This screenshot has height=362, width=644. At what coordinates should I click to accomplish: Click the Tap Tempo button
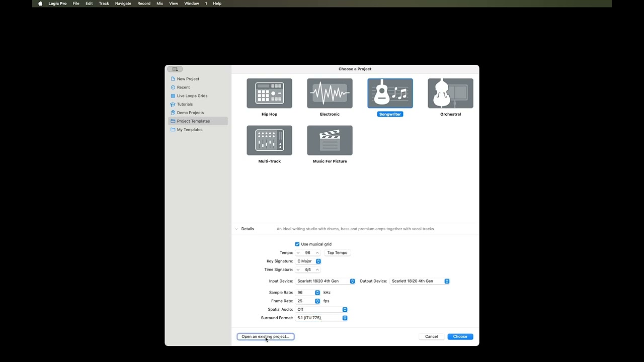(x=337, y=252)
